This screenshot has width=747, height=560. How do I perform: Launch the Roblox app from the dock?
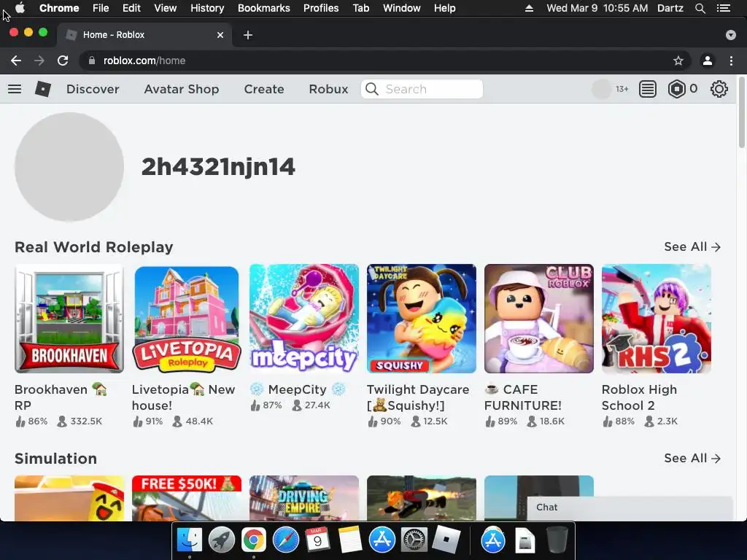tap(446, 540)
